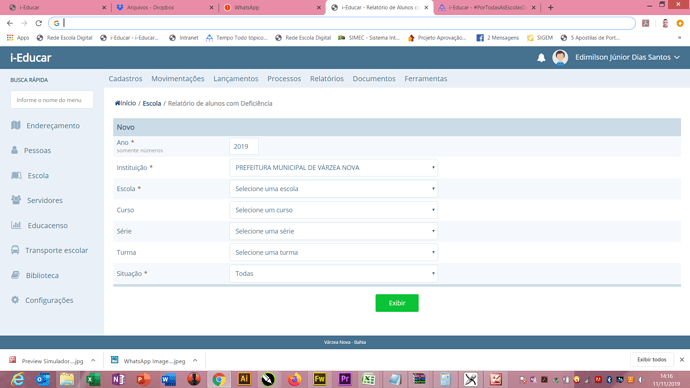Open a new browser tab with plus

coord(551,7)
